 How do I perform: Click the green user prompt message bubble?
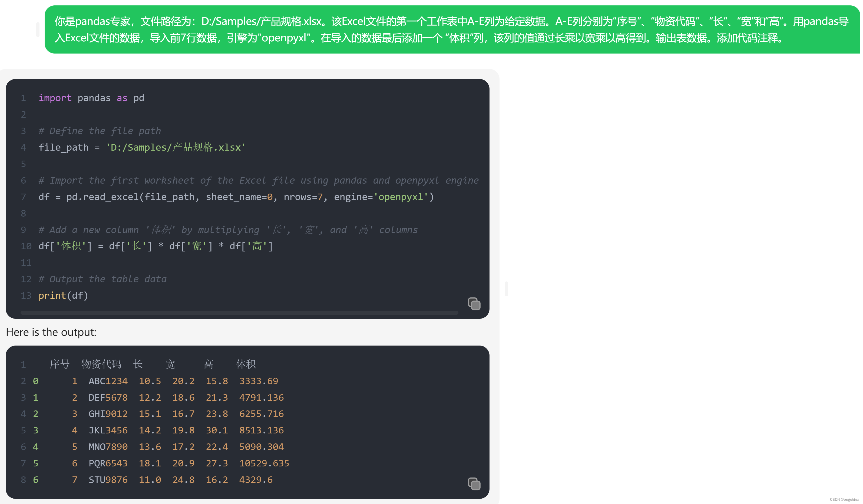[452, 29]
